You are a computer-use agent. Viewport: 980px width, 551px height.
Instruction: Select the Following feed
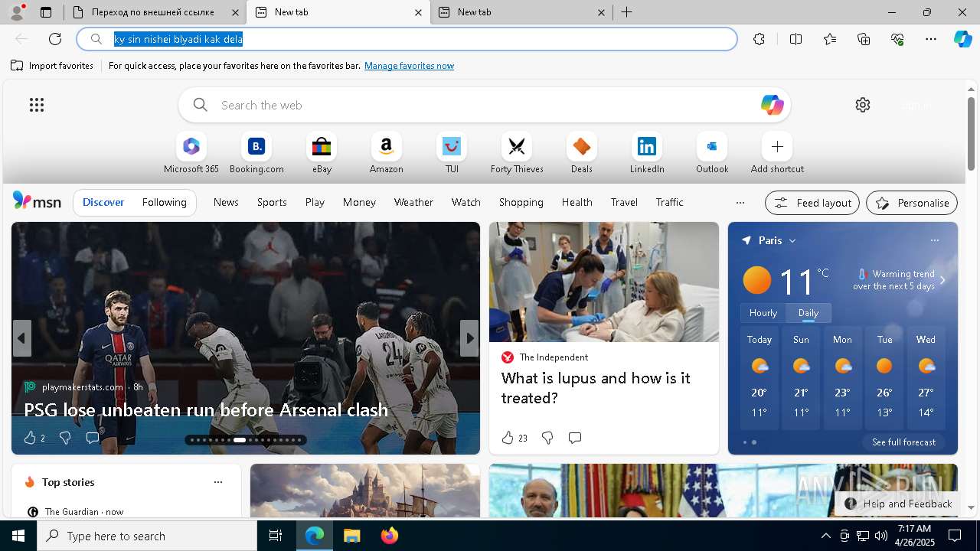pos(164,202)
